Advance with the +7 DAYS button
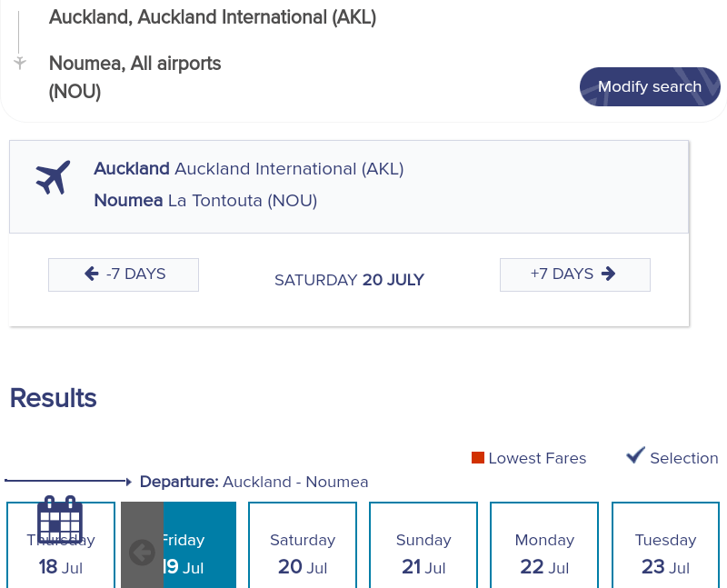Screen dimensions: 727x588 (575, 274)
